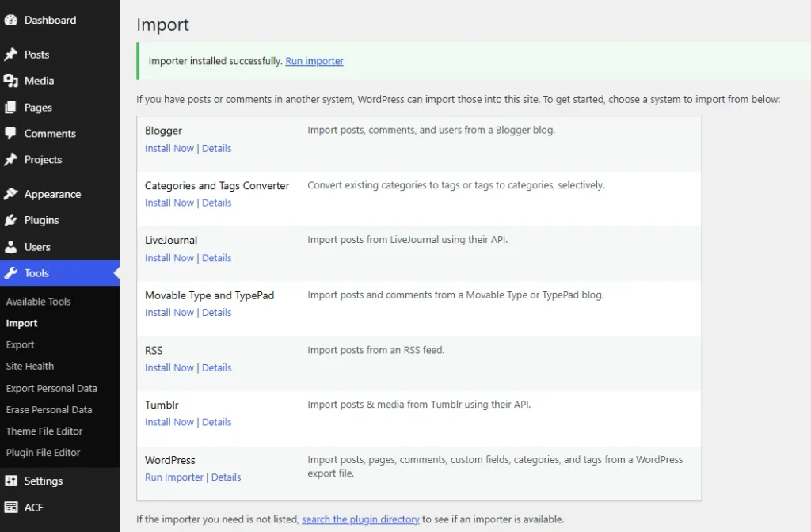Screen dimensions: 811x532
Task: Open Site Health submenu item
Action: tap(30, 366)
